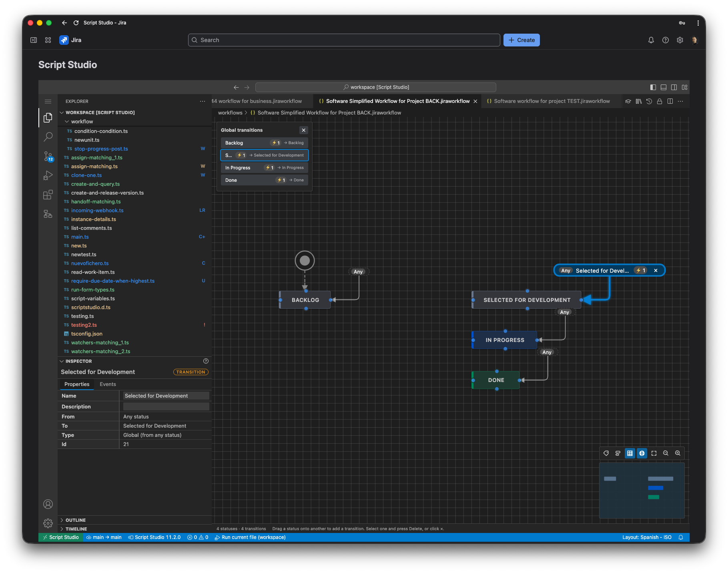This screenshot has height=573, width=728.
Task: Click the auto-layout icon in canvas toolbar
Action: tap(618, 453)
